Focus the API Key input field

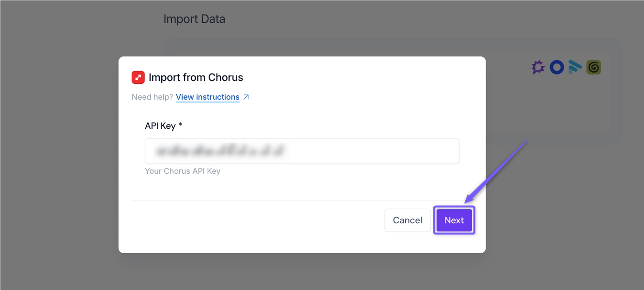[302, 151]
